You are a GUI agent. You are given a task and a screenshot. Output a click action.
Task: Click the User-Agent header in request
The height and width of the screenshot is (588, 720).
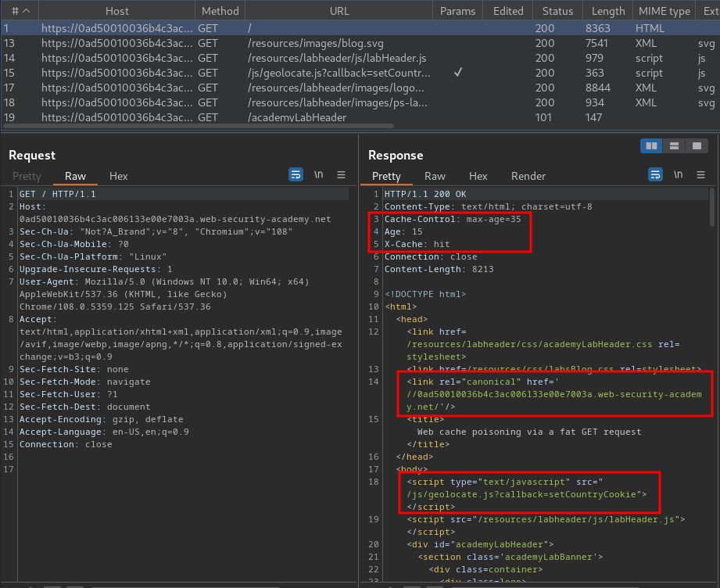[164, 294]
